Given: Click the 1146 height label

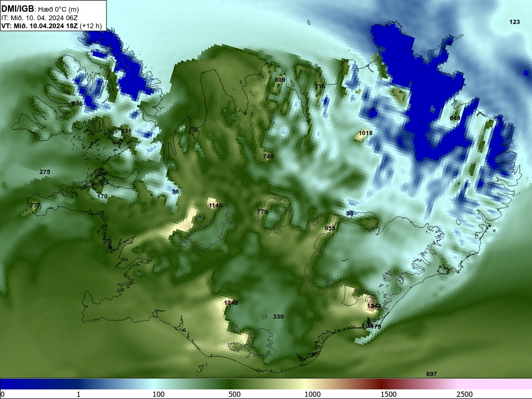Looking at the screenshot, I should tap(215, 205).
